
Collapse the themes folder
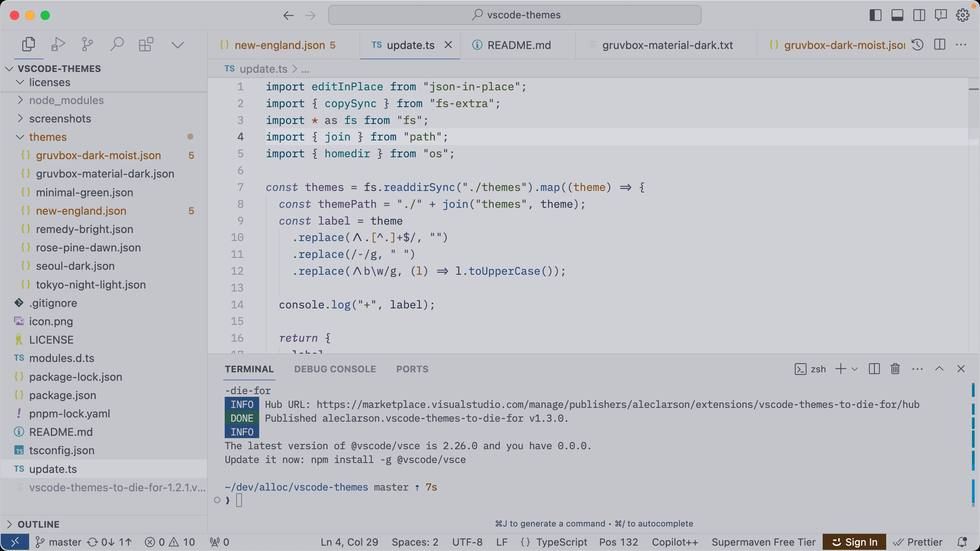(47, 137)
